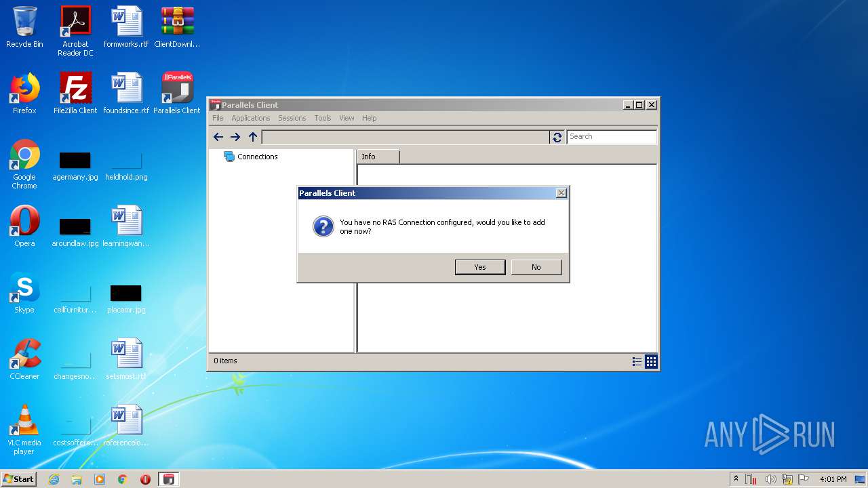Image resolution: width=868 pixels, height=488 pixels.
Task: Open agermany.jpg image file
Action: point(75,166)
